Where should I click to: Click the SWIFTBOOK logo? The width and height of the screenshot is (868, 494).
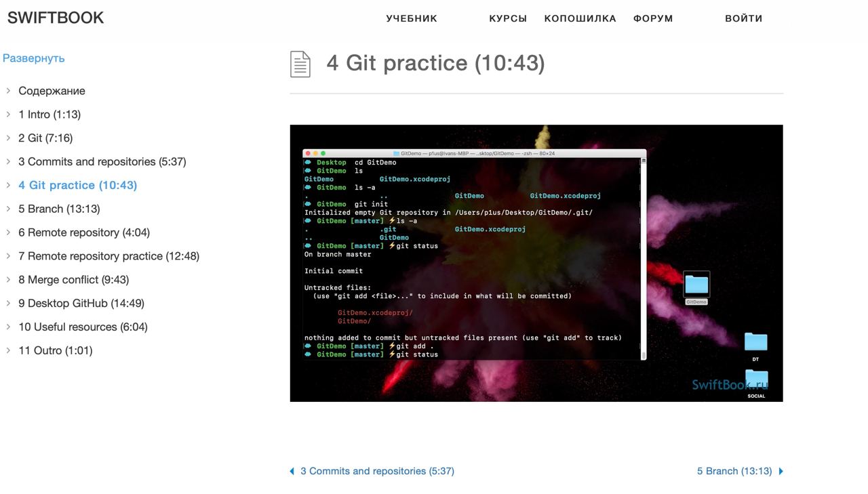click(x=56, y=18)
